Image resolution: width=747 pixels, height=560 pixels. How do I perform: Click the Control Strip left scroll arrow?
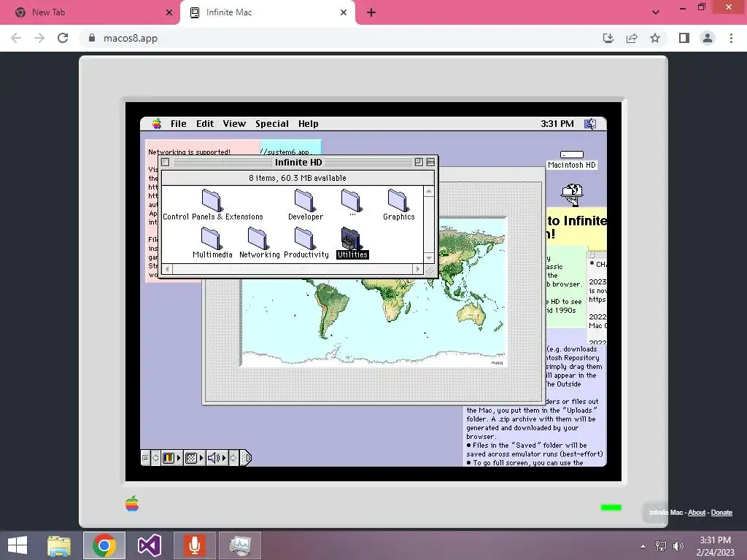[x=155, y=458]
